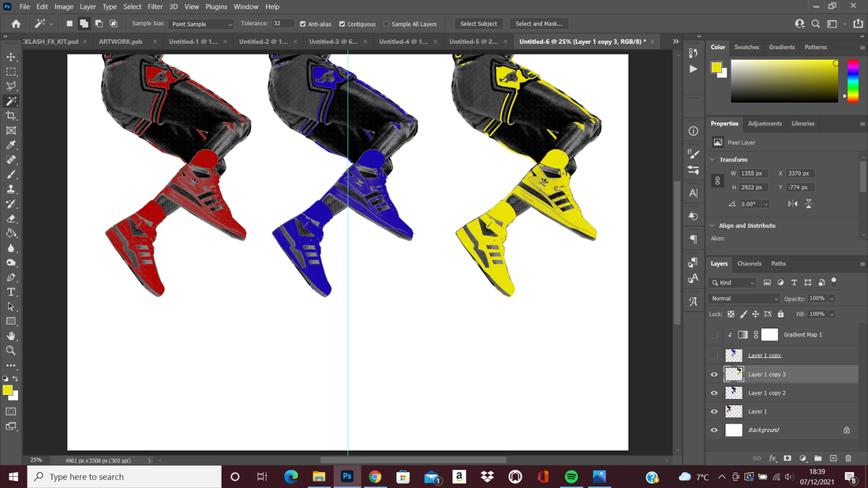Screen dimensions: 868x488
Task: Open the Windows Start menu
Action: [13, 476]
